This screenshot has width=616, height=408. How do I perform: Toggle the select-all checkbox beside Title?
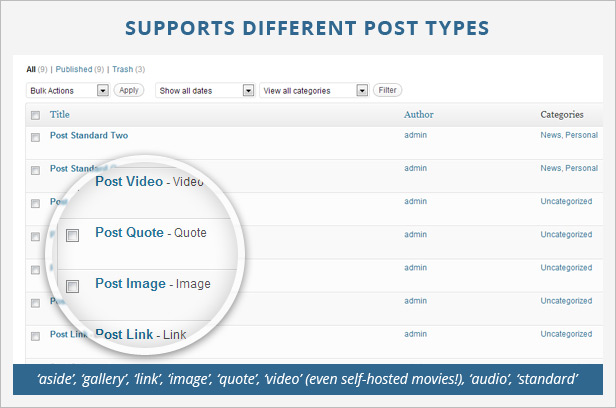pos(35,115)
